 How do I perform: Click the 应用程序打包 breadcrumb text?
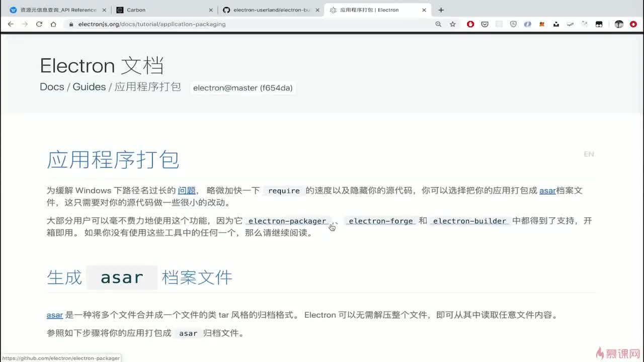pyautogui.click(x=147, y=87)
